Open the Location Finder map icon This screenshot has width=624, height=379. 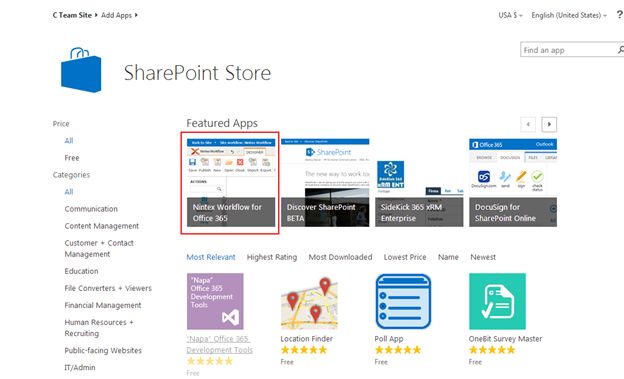tap(309, 303)
